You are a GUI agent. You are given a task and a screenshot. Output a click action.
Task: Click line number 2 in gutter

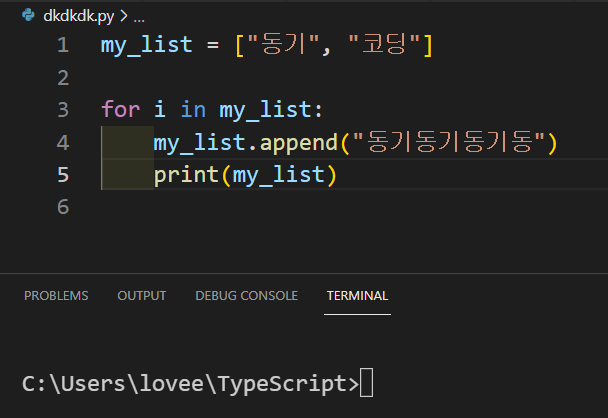(63, 78)
